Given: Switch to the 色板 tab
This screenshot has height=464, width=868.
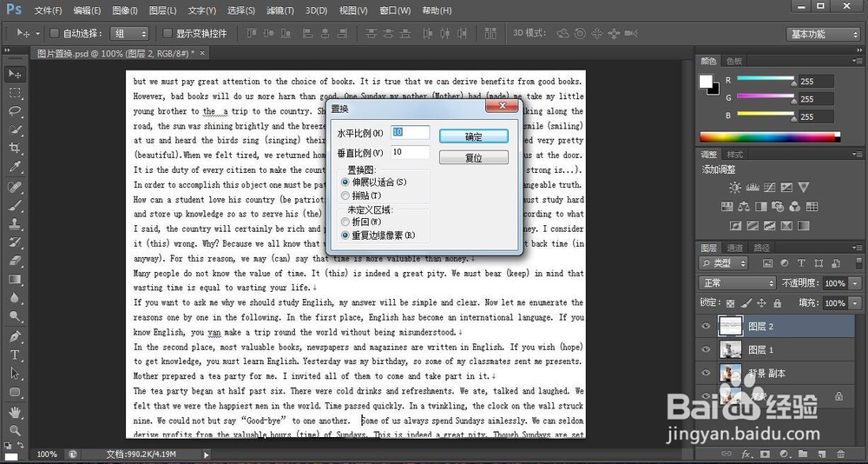Looking at the screenshot, I should click(x=734, y=61).
